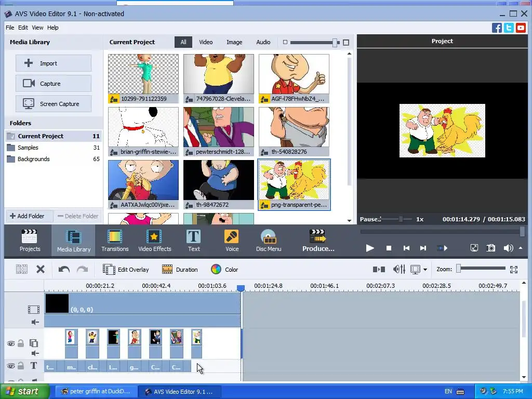Adjust the playback speed slider
Screen dimensions: 532x399
point(401,219)
